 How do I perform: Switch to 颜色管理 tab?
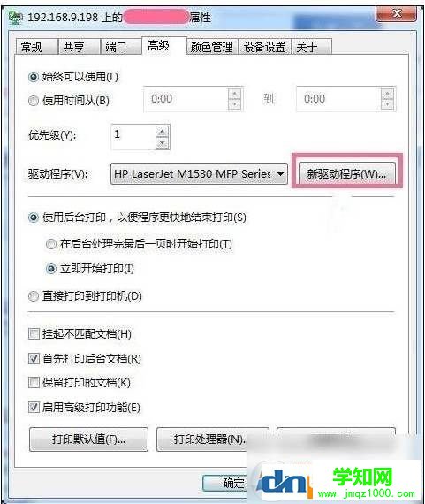point(212,47)
